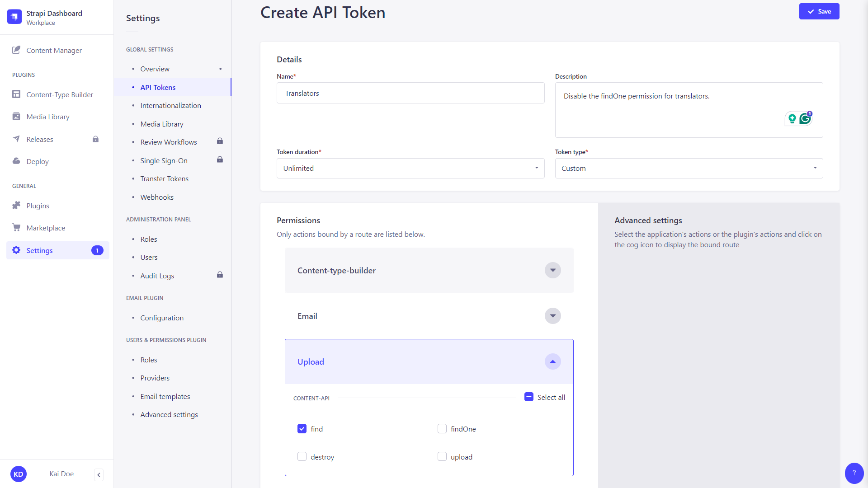Select the Content-Type Builder plugin icon
Screen dimensions: 868x488
point(16,94)
